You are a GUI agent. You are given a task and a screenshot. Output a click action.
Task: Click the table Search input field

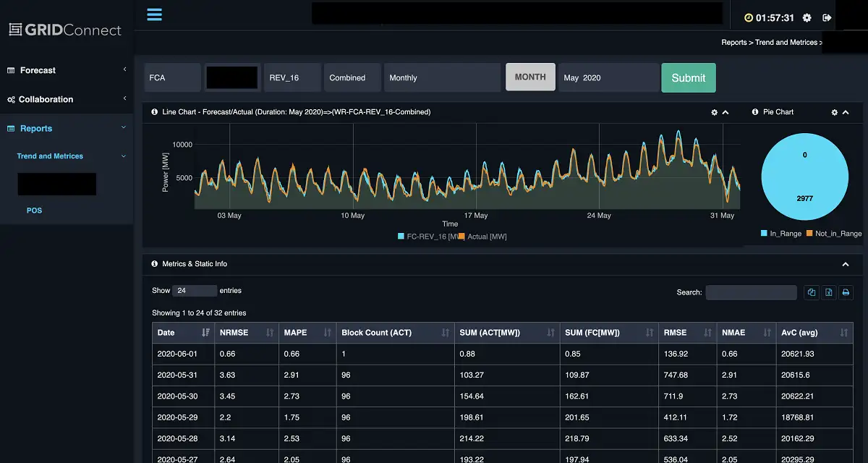pyautogui.click(x=751, y=292)
